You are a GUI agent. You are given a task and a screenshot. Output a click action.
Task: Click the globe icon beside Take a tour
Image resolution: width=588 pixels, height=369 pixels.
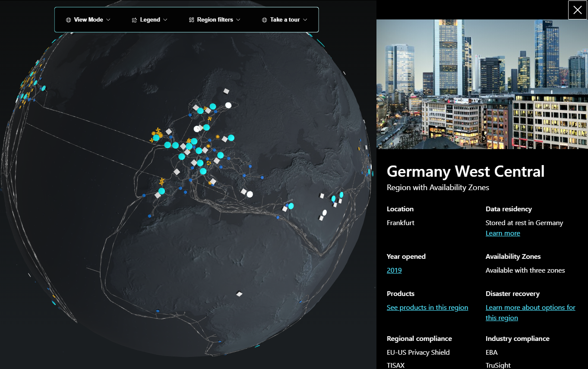coord(264,20)
